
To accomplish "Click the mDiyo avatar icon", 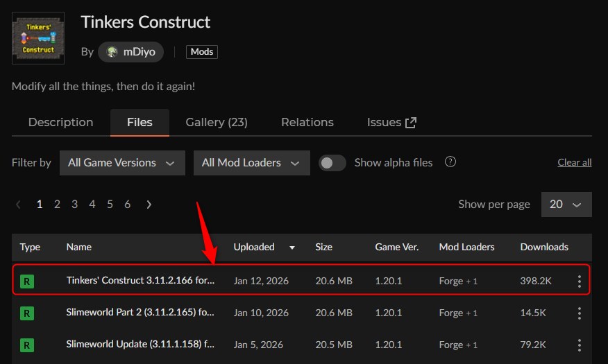I will pyautogui.click(x=112, y=52).
